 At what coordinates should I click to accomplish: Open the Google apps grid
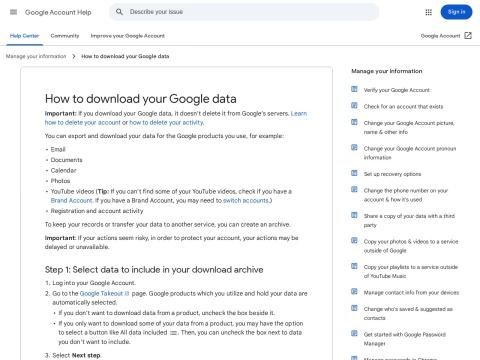429,12
